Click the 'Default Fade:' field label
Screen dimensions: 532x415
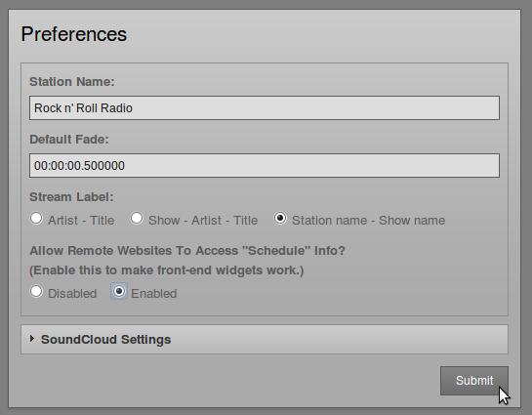pos(69,140)
